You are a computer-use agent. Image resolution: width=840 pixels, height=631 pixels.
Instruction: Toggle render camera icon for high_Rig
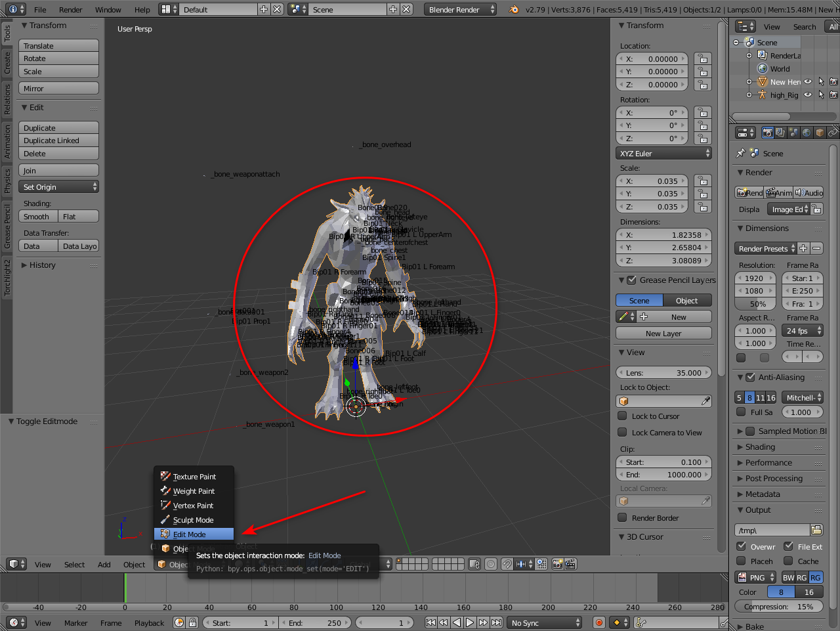(833, 95)
